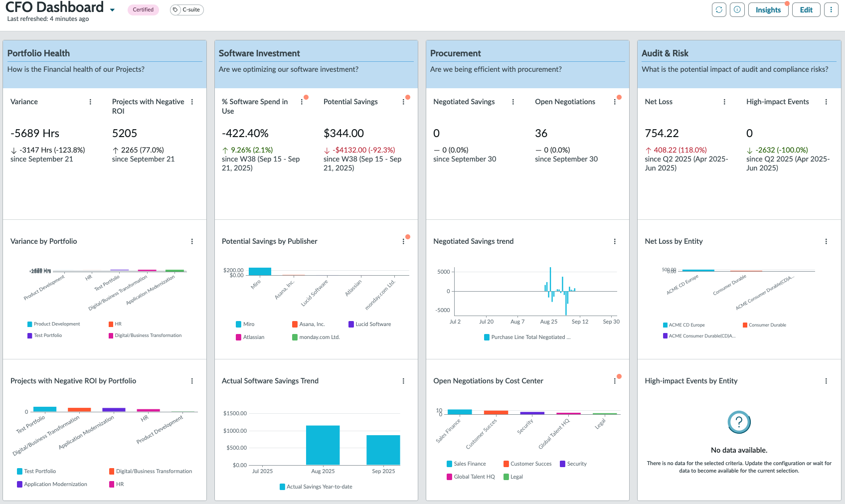Click the -5689 Hrs Variance value

click(35, 133)
